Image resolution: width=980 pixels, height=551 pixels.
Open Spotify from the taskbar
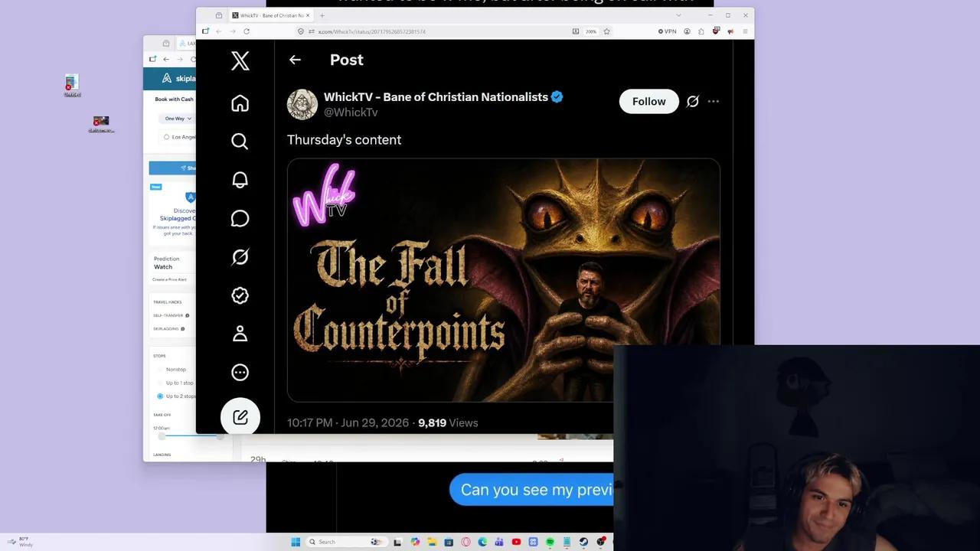click(550, 542)
